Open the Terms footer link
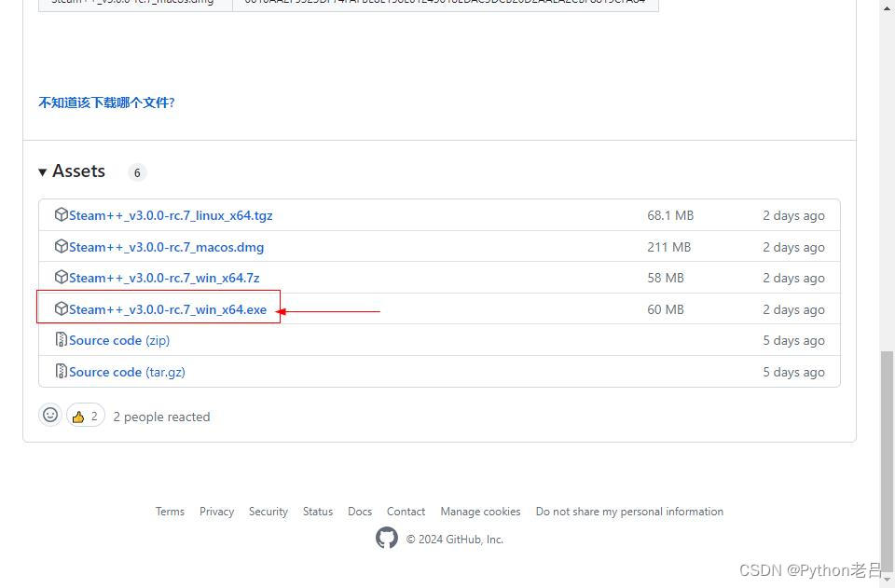The image size is (895, 588). (170, 512)
